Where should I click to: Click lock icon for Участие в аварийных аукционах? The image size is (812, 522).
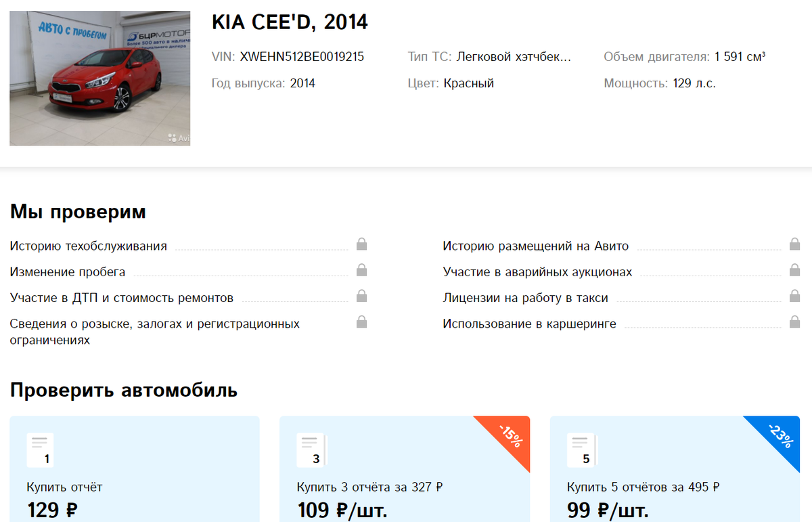click(794, 269)
